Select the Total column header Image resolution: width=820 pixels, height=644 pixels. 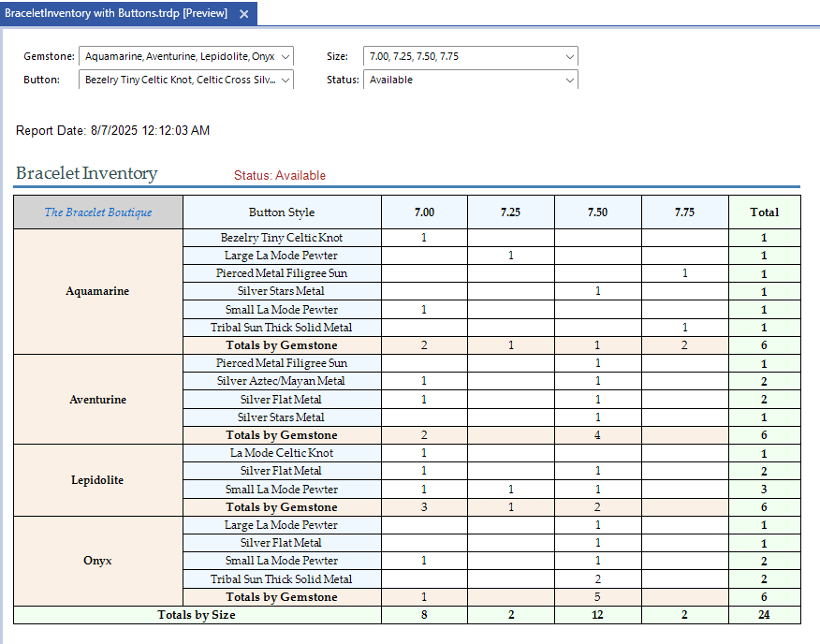coord(764,212)
